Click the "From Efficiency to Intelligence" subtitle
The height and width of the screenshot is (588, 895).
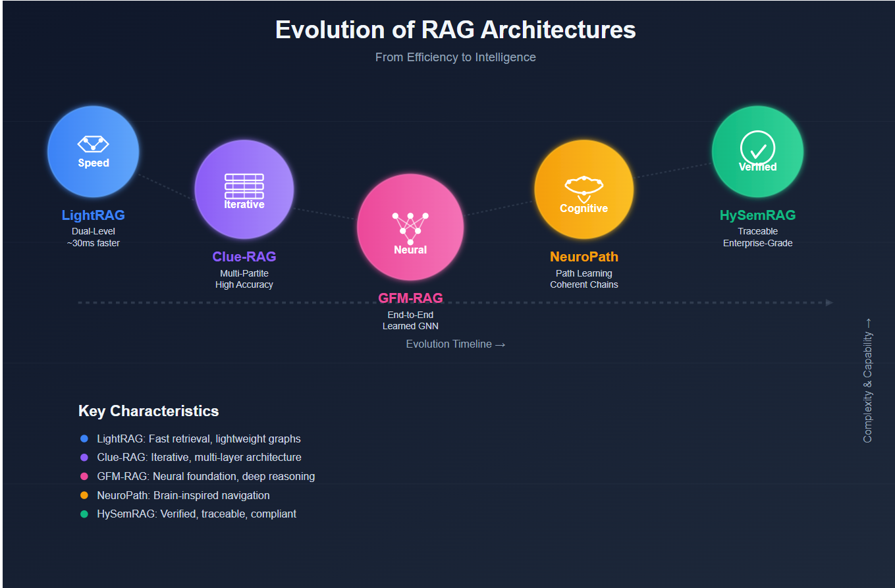coord(455,57)
